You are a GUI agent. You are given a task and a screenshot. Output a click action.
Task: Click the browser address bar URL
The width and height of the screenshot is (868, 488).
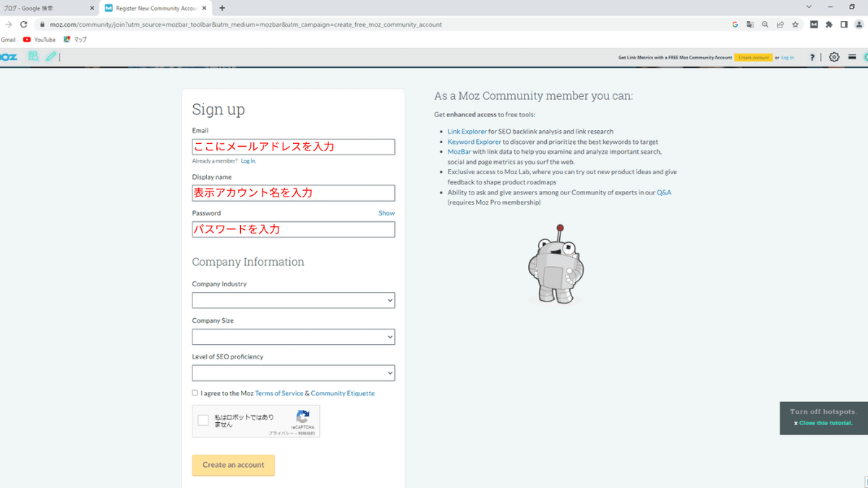245,24
